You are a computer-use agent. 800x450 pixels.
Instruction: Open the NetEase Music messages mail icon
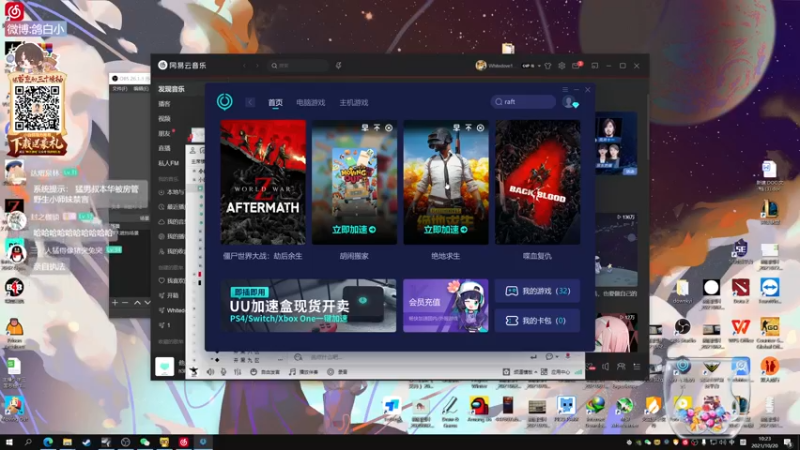576,66
